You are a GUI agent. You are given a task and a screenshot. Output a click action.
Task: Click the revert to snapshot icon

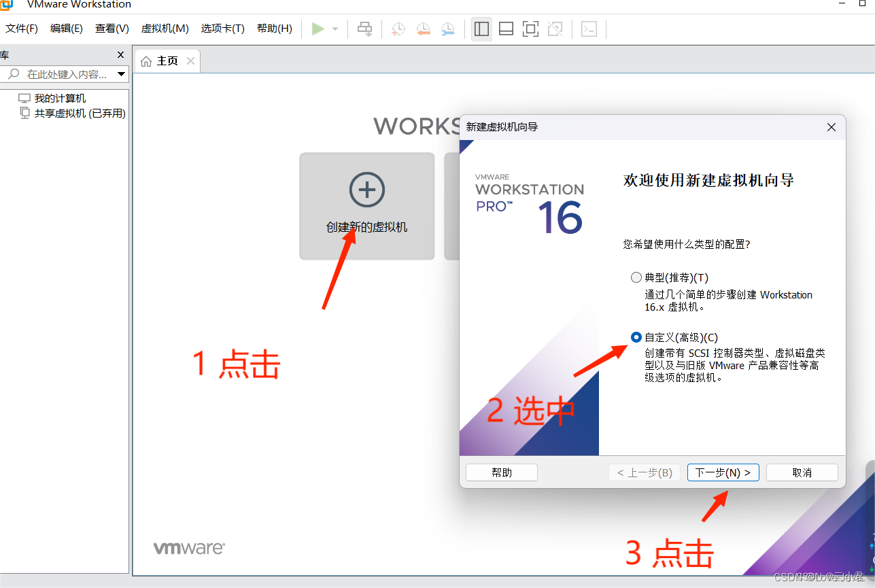pyautogui.click(x=423, y=29)
